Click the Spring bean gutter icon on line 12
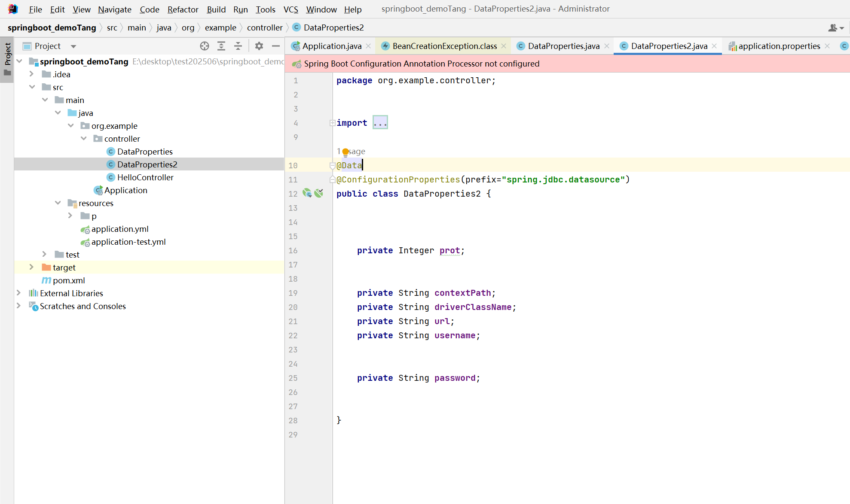Viewport: 850px width, 504px height. coord(307,193)
